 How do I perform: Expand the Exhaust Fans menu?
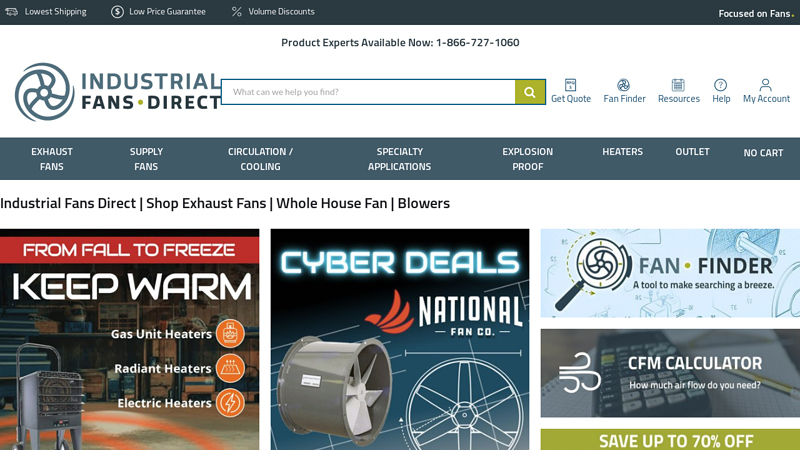pos(52,159)
